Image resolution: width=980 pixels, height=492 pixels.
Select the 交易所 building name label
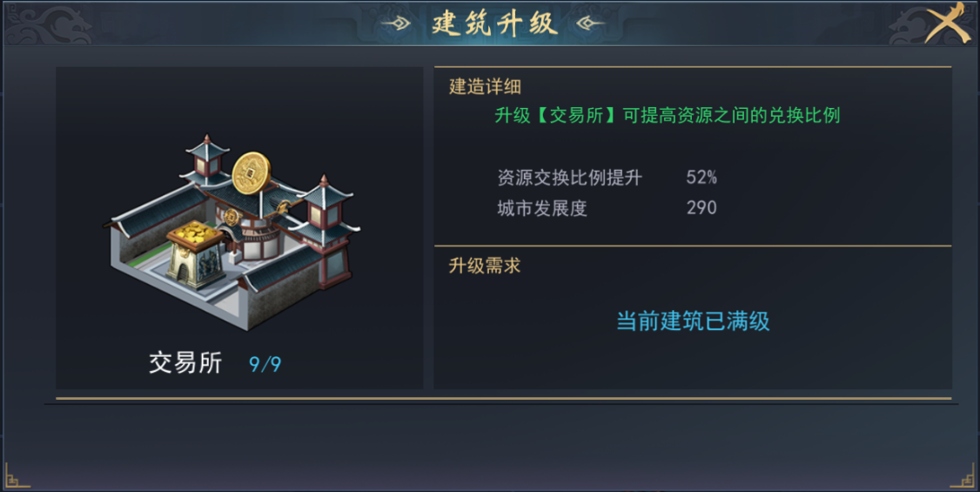[x=185, y=362]
